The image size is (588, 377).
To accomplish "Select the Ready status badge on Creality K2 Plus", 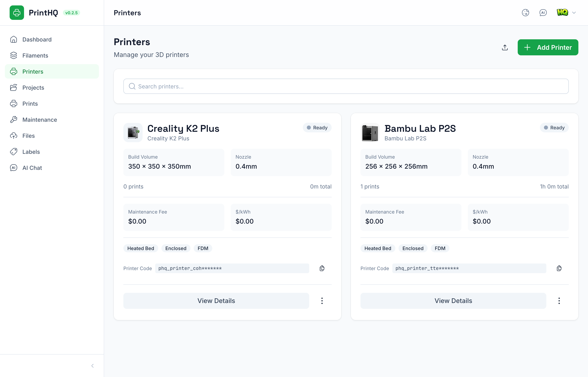I will (x=317, y=128).
